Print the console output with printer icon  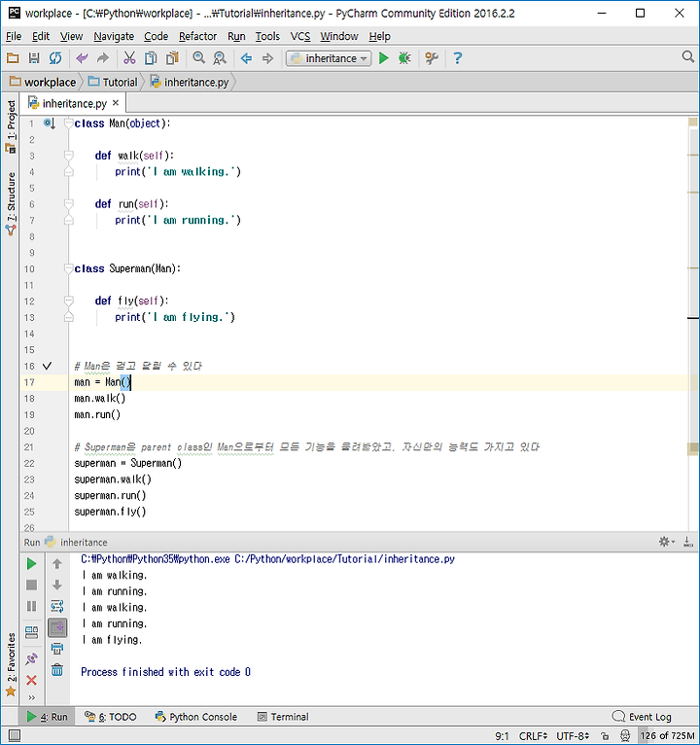point(57,649)
